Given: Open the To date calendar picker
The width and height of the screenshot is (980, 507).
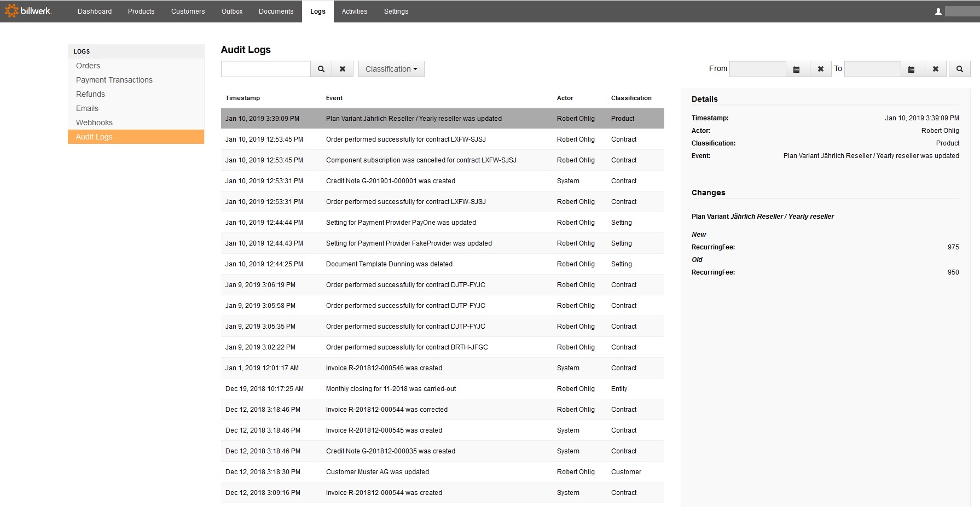Looking at the screenshot, I should click(912, 69).
